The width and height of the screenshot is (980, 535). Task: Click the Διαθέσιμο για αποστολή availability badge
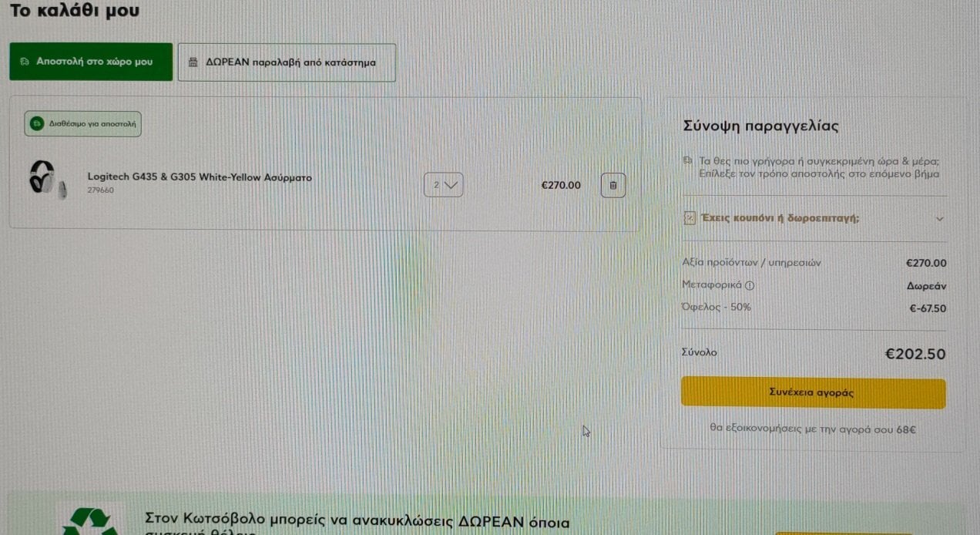point(83,123)
